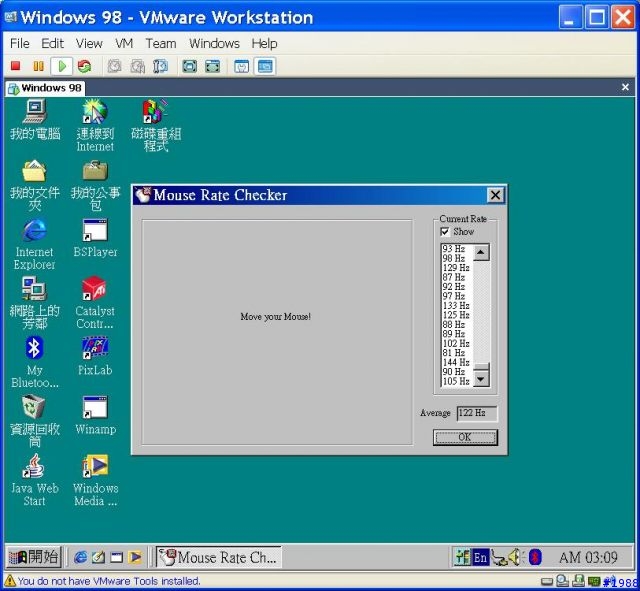Open the View menu
Screen dimensions: 640x591
tap(89, 43)
